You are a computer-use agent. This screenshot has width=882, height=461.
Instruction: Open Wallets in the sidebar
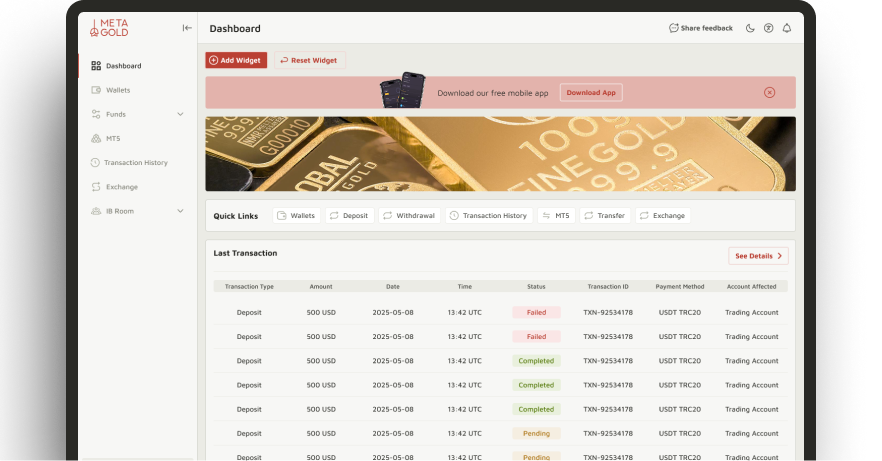pyautogui.click(x=118, y=90)
